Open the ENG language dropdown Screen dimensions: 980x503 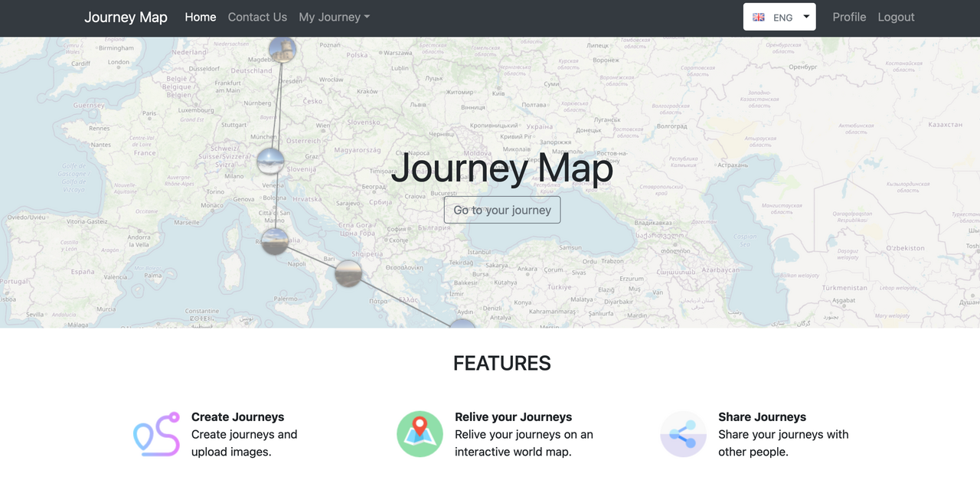click(x=779, y=16)
